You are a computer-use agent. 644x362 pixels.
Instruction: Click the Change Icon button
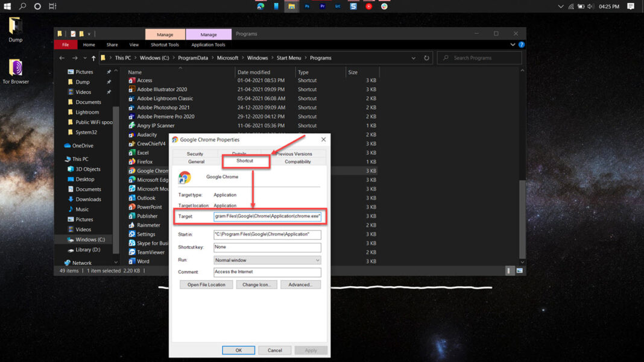point(256,284)
